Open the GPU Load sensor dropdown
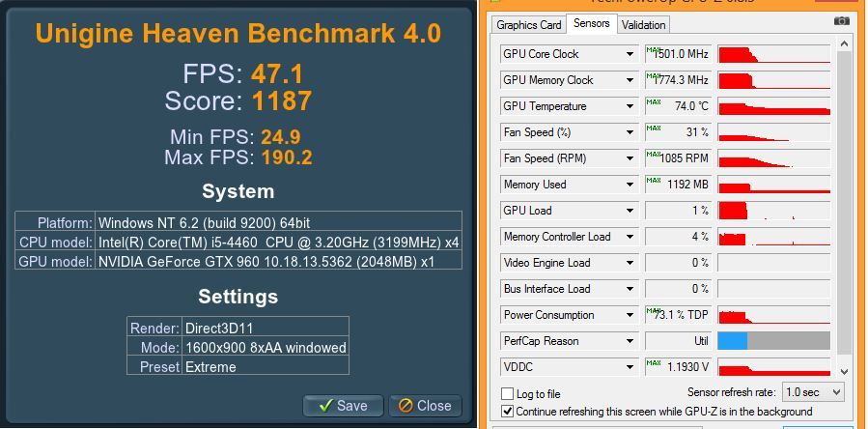Image resolution: width=868 pixels, height=429 pixels. coord(630,211)
